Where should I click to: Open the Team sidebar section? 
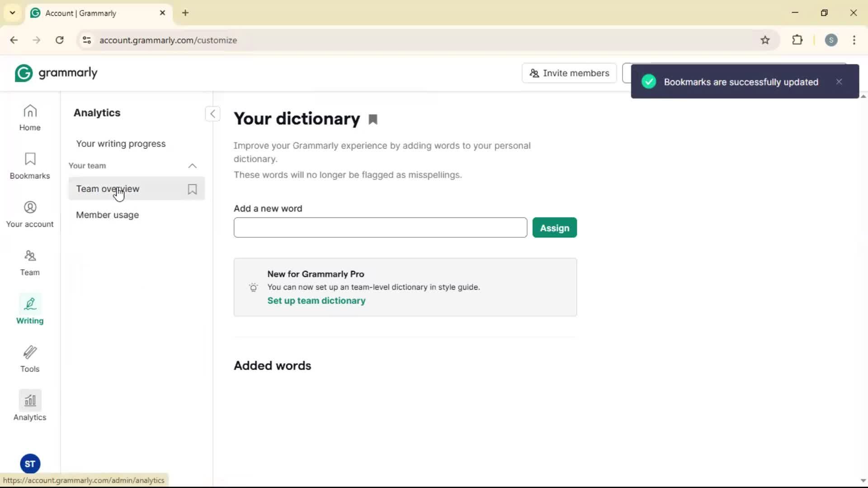(30, 263)
